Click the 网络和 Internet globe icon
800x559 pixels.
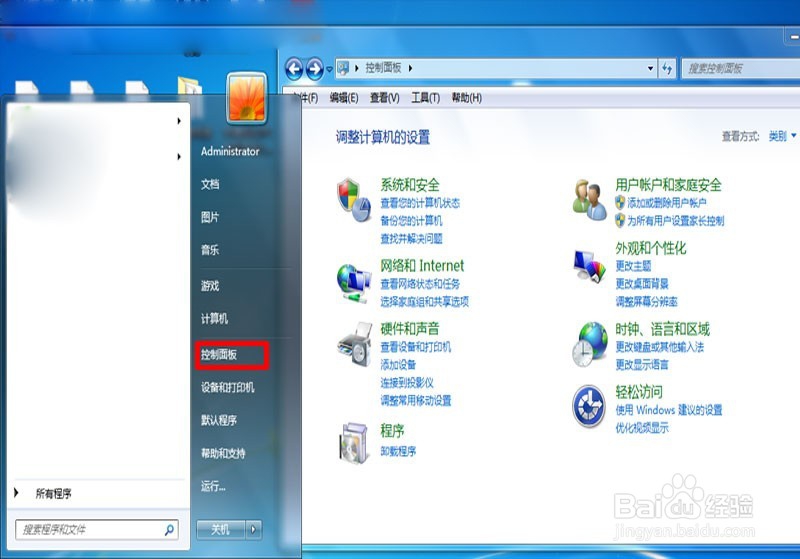(354, 284)
